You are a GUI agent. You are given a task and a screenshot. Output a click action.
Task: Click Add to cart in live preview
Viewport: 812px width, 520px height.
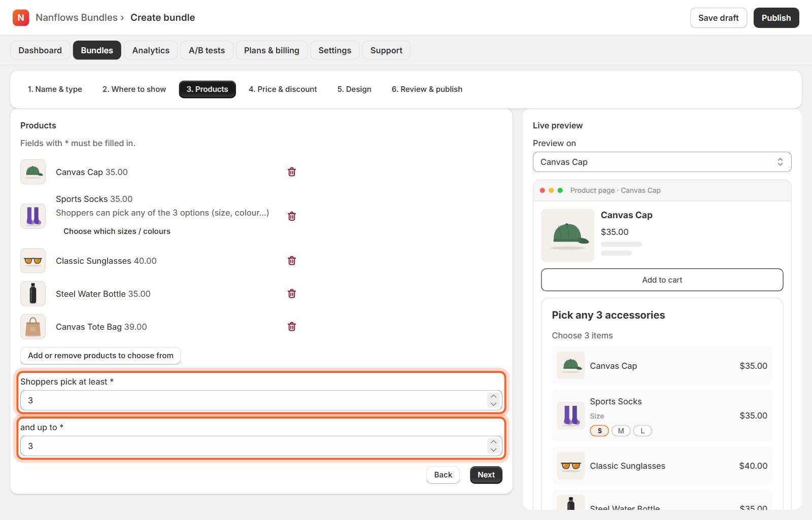[x=662, y=280]
